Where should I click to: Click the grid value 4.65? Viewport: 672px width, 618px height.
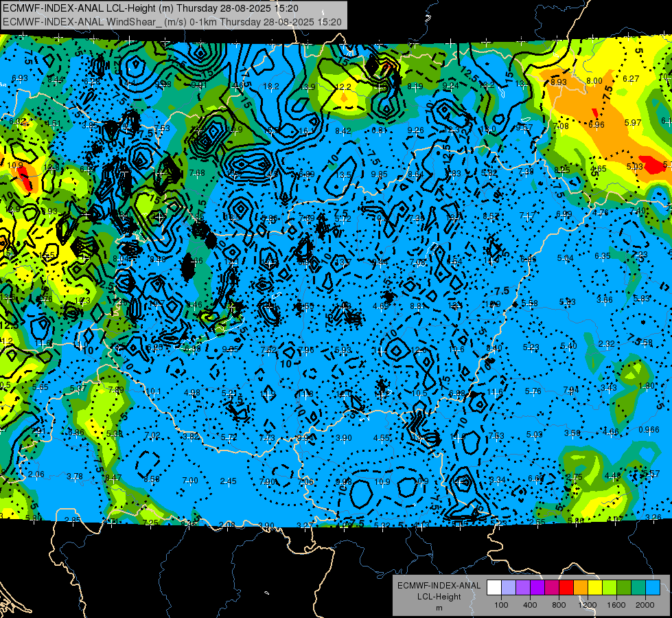pyautogui.click(x=599, y=169)
